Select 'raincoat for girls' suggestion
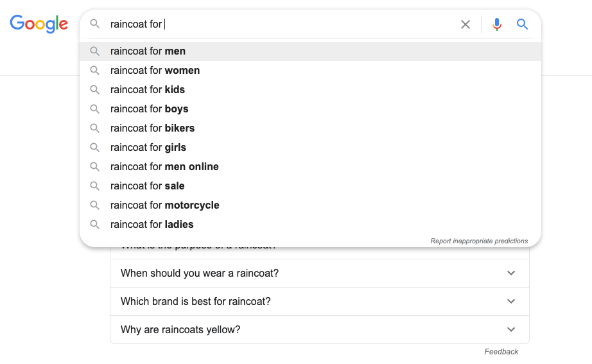Screen dimensions: 592x364 [148, 148]
